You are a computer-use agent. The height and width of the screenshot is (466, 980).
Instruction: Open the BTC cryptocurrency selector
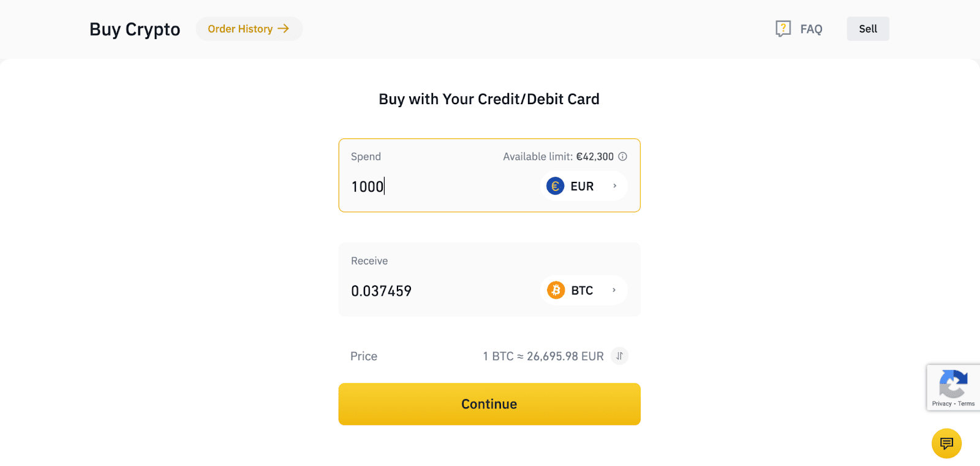(582, 290)
